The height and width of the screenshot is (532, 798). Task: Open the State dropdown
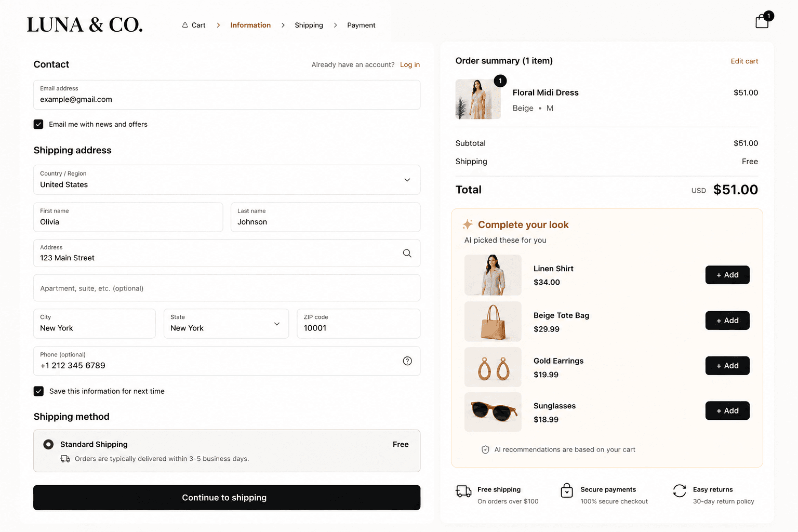pos(226,324)
